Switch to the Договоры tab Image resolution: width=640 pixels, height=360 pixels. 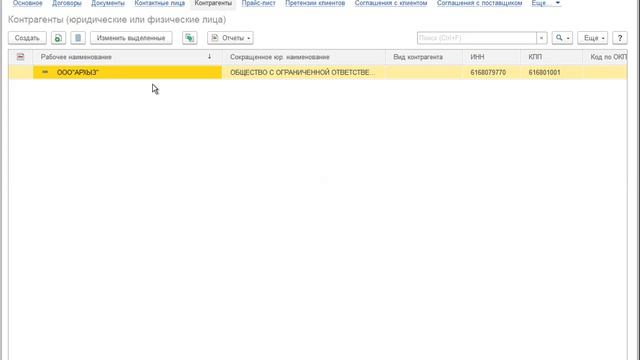67,3
